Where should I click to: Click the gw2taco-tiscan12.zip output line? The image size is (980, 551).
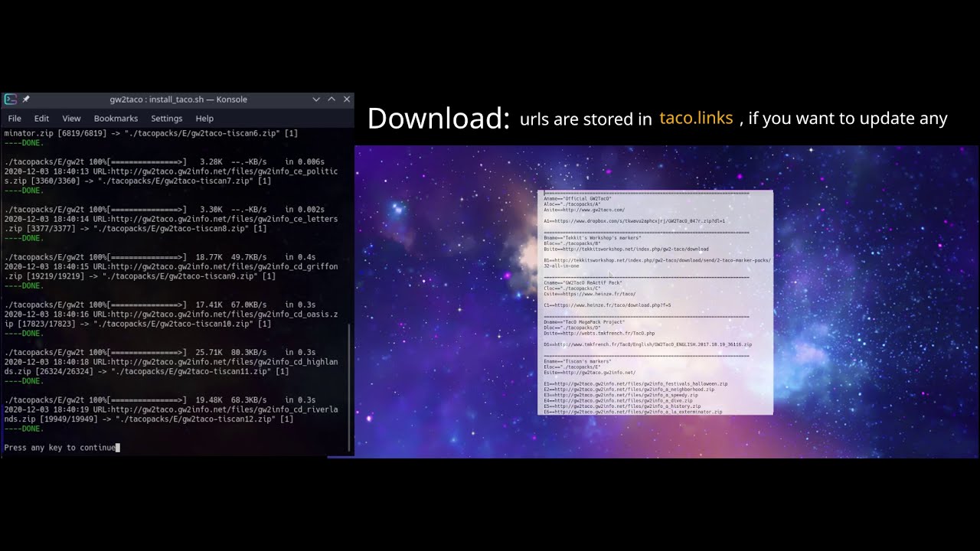[149, 419]
